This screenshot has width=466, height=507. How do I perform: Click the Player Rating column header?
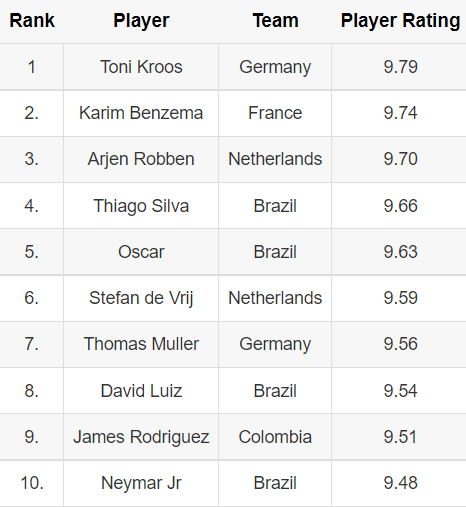pyautogui.click(x=400, y=21)
